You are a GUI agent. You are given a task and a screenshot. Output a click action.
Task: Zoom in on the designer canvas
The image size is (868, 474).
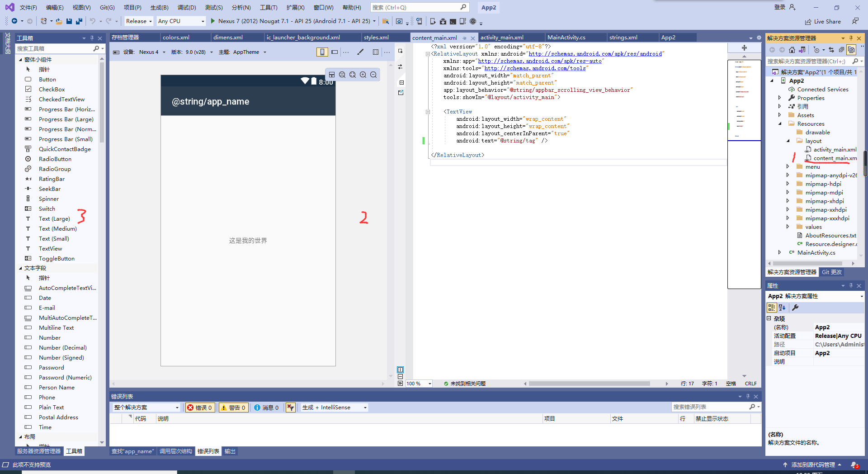(363, 75)
